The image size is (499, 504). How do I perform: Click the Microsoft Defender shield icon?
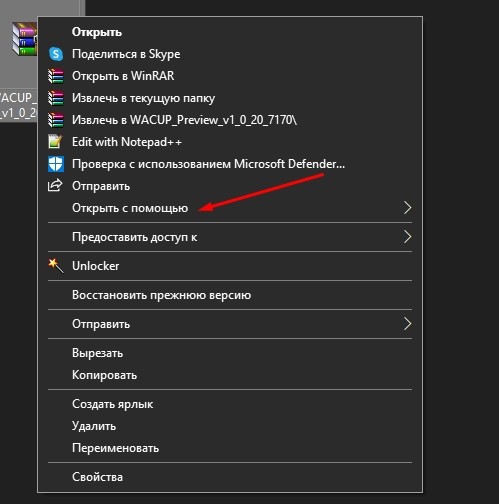coord(56,164)
